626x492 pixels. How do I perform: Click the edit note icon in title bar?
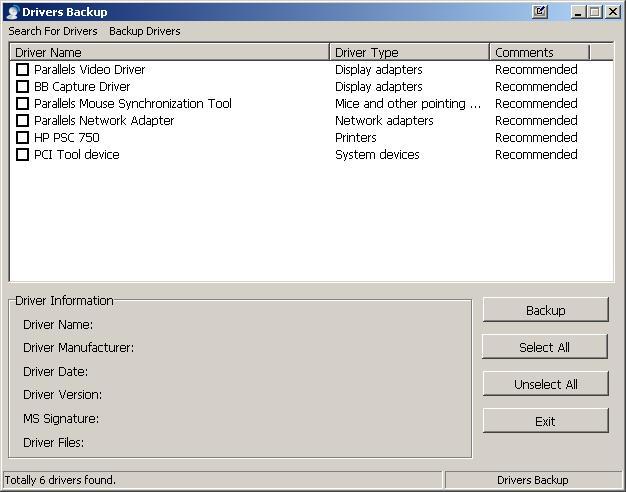click(540, 12)
